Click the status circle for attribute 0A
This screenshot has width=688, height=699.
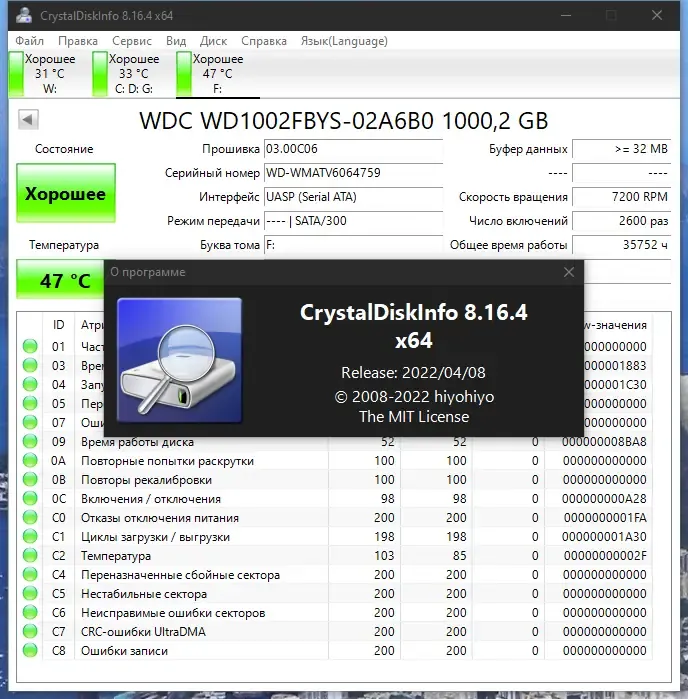click(30, 461)
